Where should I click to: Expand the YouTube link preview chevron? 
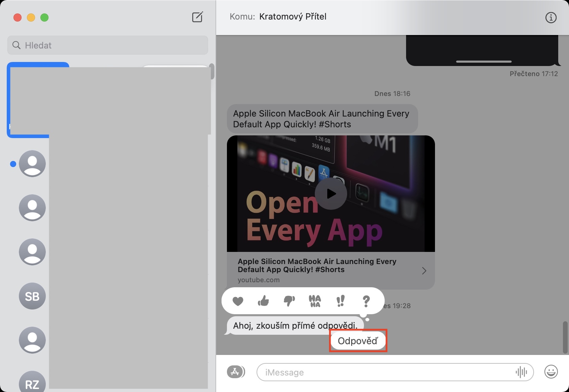tap(424, 271)
